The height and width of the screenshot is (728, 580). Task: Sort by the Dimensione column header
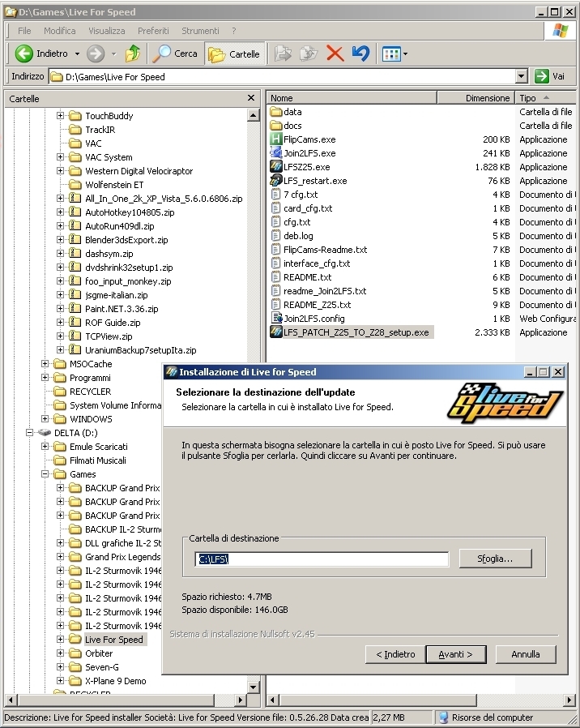[476, 98]
